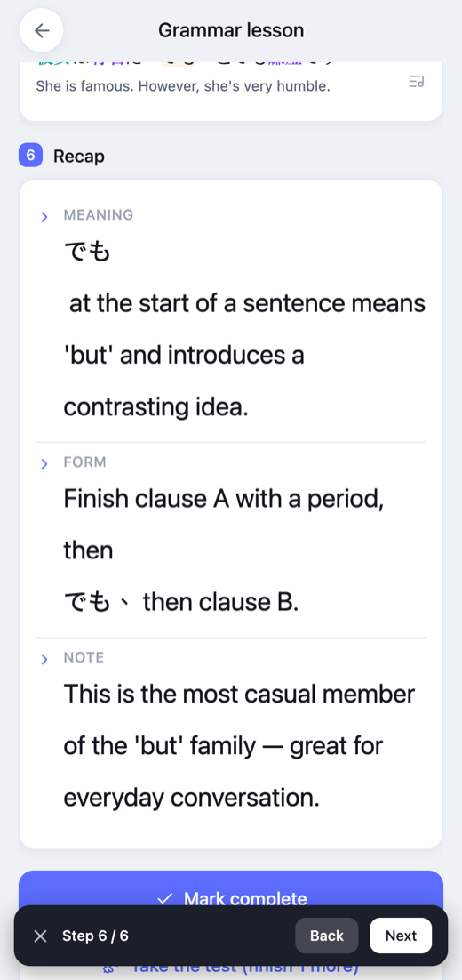This screenshot has width=462, height=980.
Task: Go back using the top-left arrow icon
Action: click(x=41, y=30)
